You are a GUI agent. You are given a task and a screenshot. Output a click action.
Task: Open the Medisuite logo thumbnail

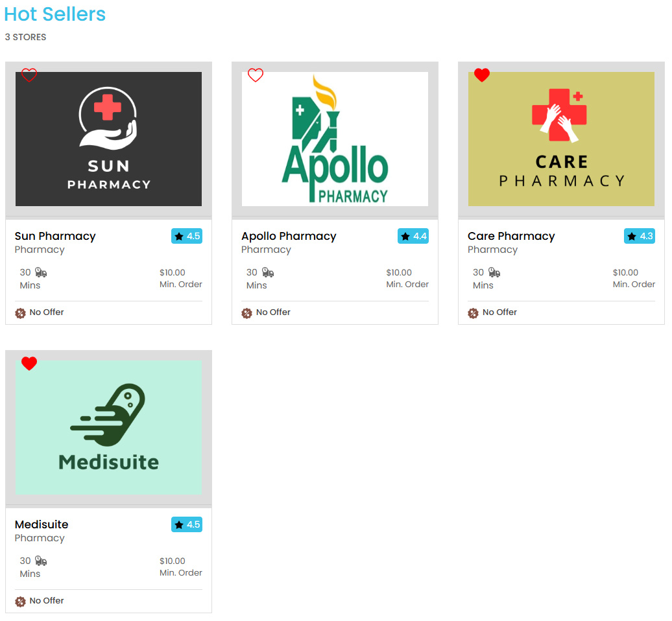coord(108,427)
